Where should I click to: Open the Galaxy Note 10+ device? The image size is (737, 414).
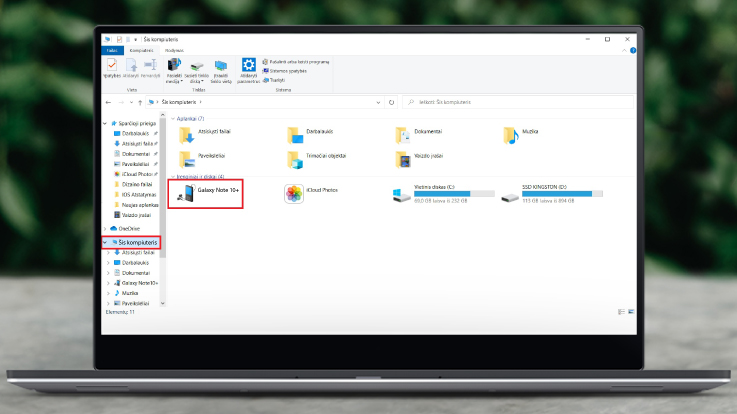(206, 192)
